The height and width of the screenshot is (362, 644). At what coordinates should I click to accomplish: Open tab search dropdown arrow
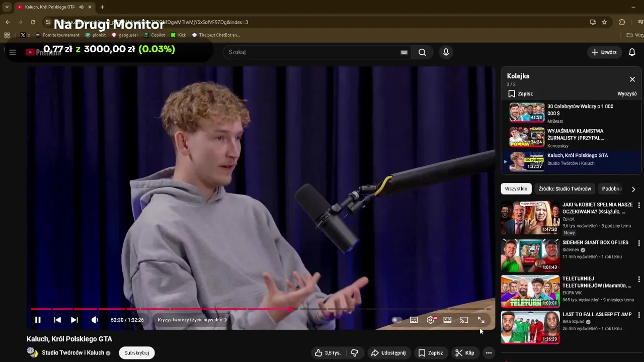coord(7,7)
